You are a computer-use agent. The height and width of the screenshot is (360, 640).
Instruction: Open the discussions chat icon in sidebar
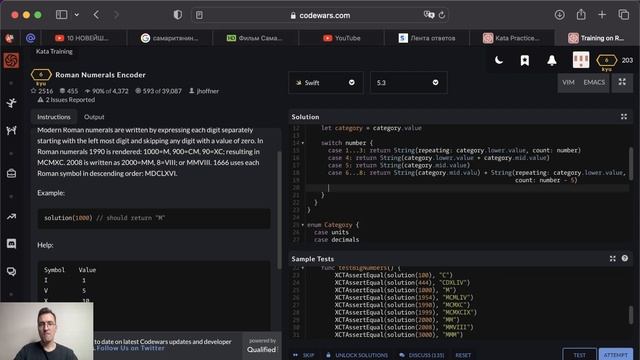(11, 271)
